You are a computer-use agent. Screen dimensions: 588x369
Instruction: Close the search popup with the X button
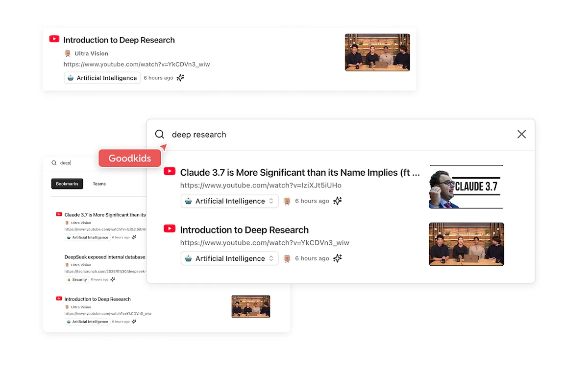click(521, 134)
